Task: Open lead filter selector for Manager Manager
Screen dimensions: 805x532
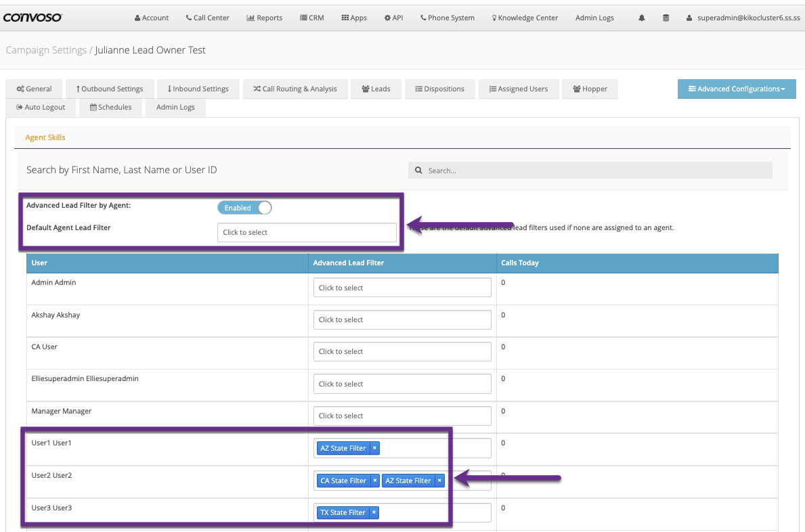Action: click(x=402, y=416)
